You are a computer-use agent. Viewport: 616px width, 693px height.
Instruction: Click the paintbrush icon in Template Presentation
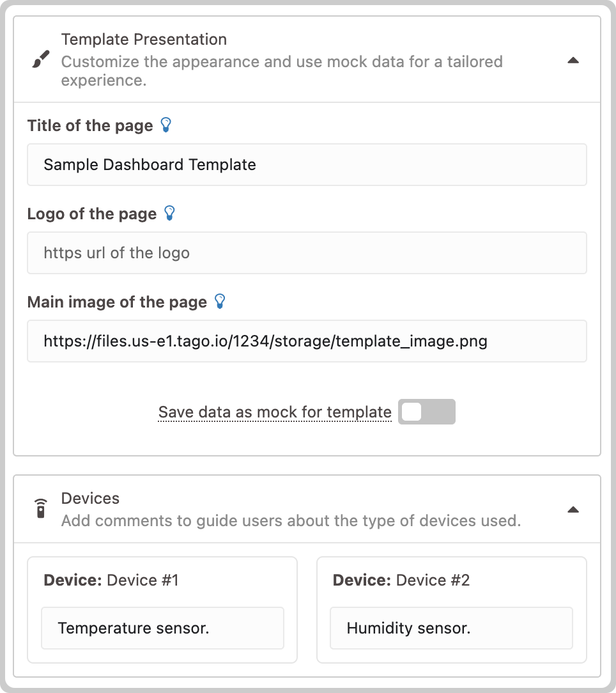click(41, 59)
